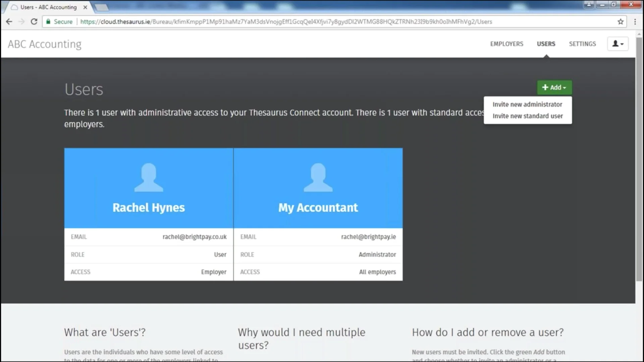Navigate back using the browser back arrow
Image resolution: width=644 pixels, height=362 pixels.
(x=9, y=21)
